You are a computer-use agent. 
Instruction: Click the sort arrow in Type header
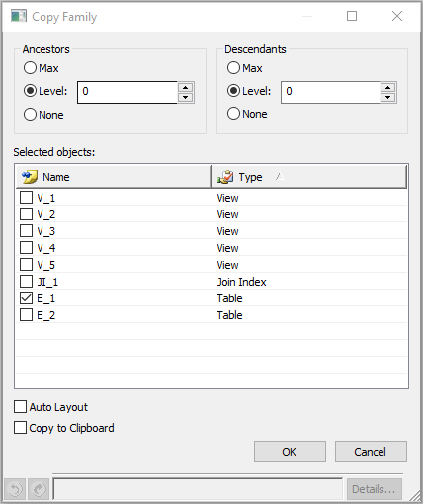click(x=280, y=177)
